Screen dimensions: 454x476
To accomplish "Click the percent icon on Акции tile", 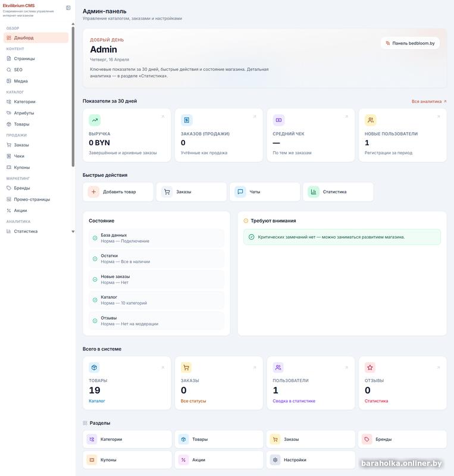I will tap(183, 460).
